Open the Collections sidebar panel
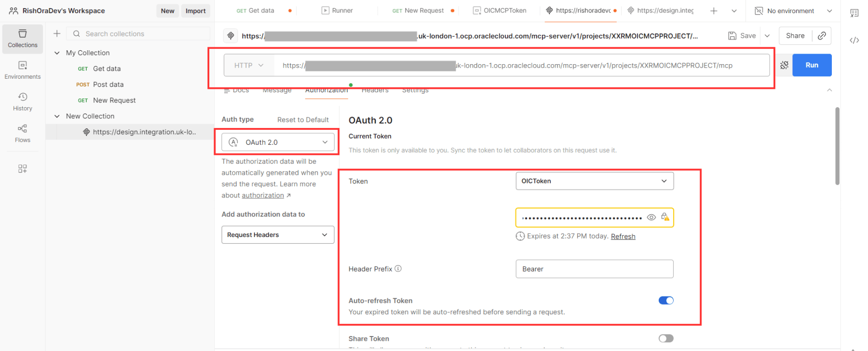The height and width of the screenshot is (351, 868). 22,38
